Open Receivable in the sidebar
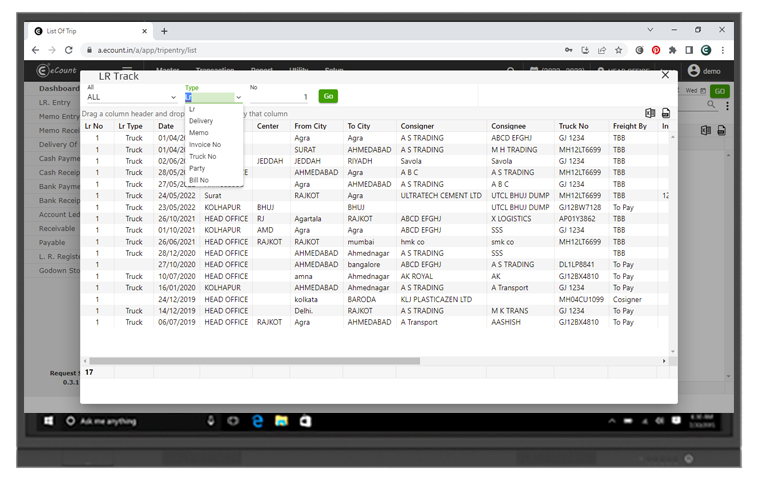Viewport: 757px width, 480px height. (x=57, y=228)
